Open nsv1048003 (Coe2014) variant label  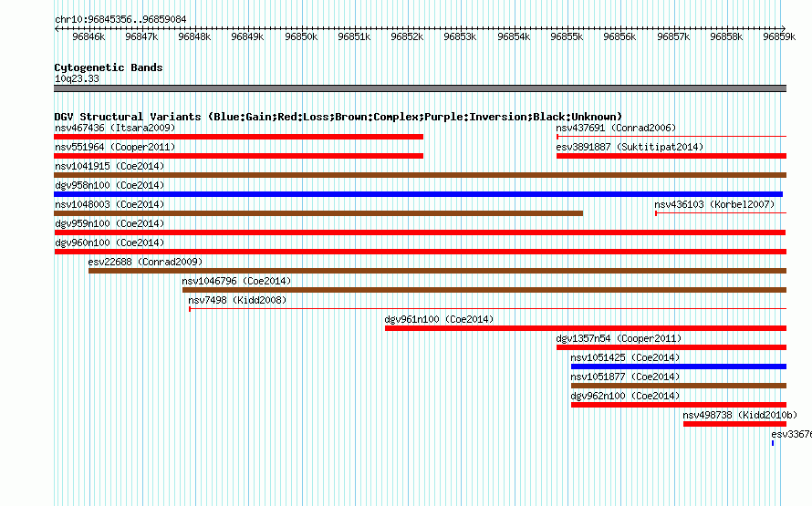click(x=109, y=204)
